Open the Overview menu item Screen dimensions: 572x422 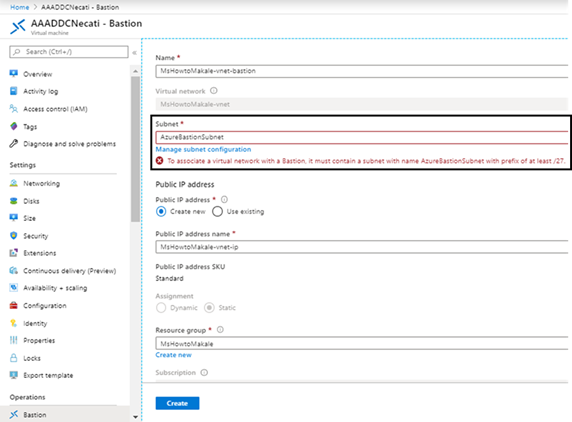pyautogui.click(x=38, y=74)
